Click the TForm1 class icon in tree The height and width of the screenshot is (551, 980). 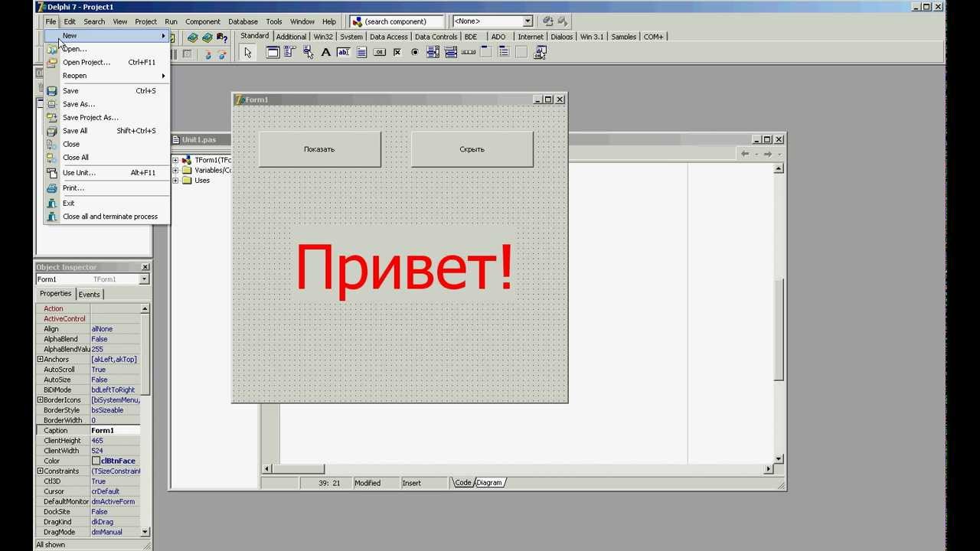click(187, 160)
